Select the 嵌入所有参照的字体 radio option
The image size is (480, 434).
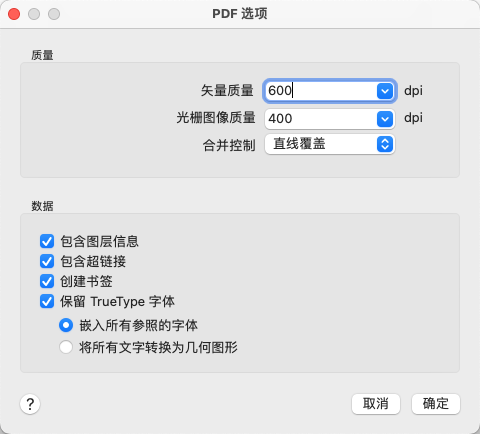tap(66, 325)
